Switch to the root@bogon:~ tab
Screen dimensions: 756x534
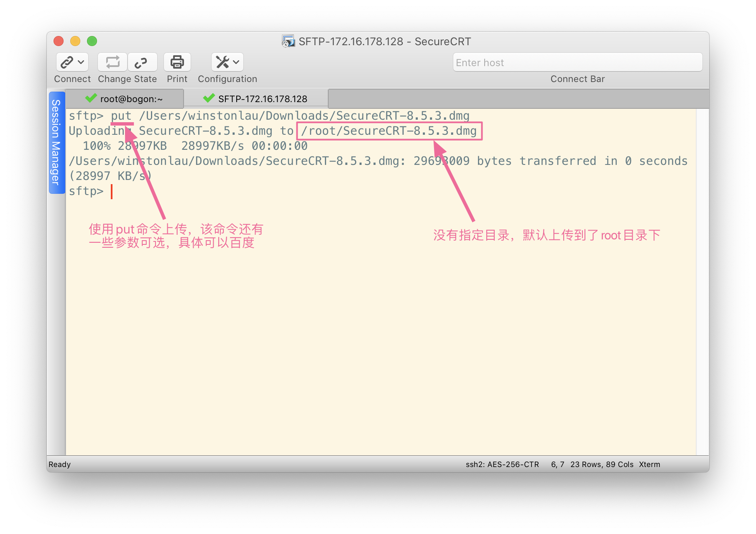click(x=125, y=99)
